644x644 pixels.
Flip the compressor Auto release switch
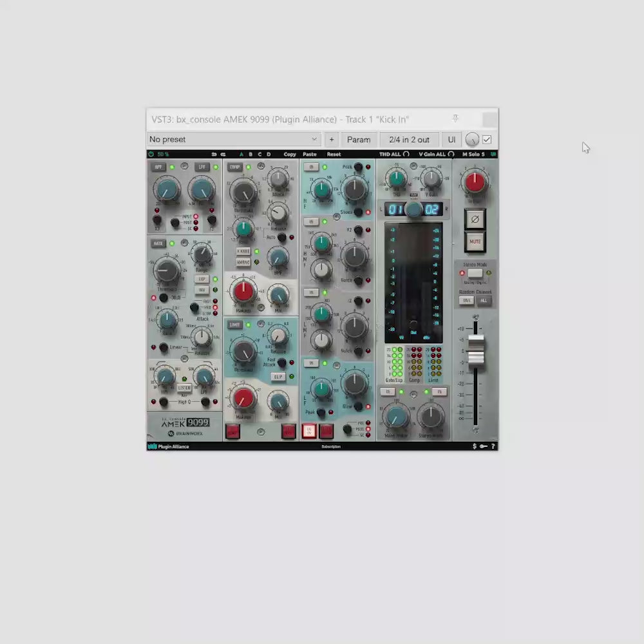pos(282,238)
